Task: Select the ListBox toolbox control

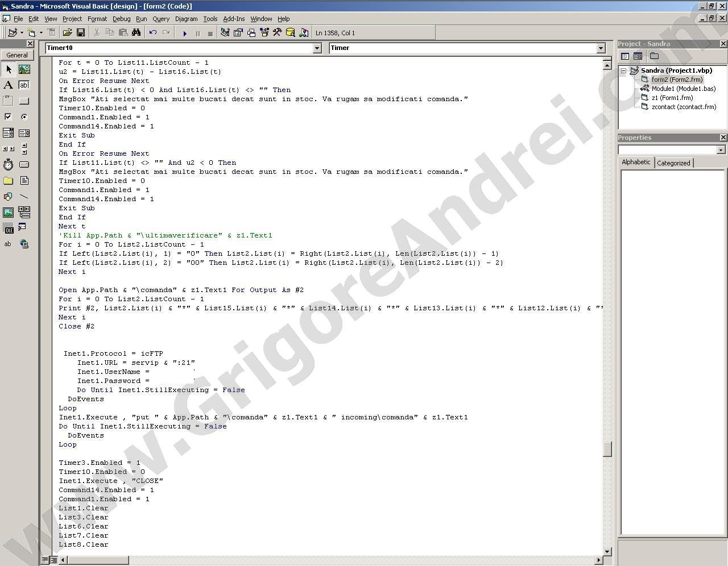Action: pyautogui.click(x=24, y=133)
